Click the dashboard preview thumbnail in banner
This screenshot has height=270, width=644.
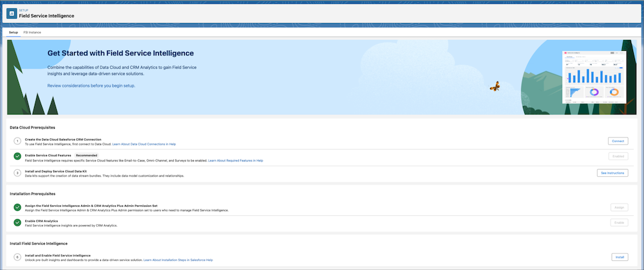pos(594,76)
